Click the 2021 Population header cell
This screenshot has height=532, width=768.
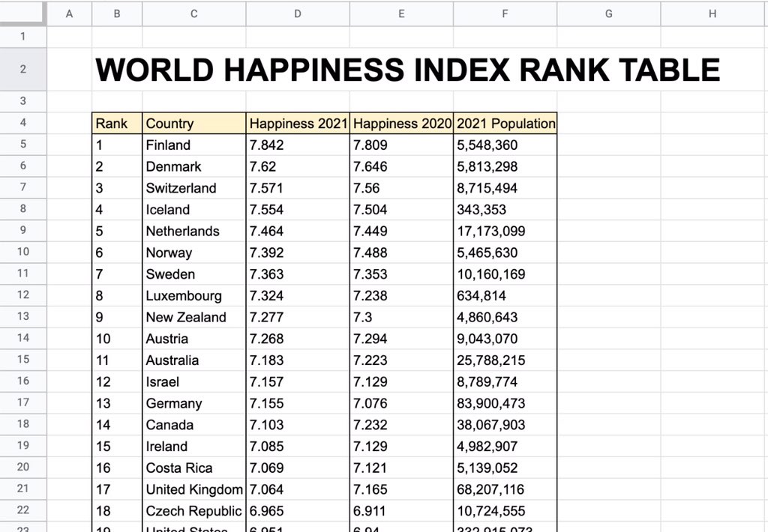[x=505, y=124]
